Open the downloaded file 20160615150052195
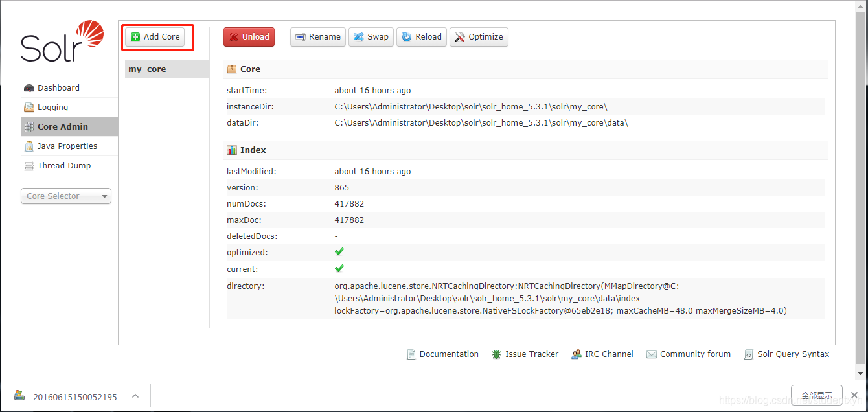The width and height of the screenshot is (868, 412). [74, 396]
